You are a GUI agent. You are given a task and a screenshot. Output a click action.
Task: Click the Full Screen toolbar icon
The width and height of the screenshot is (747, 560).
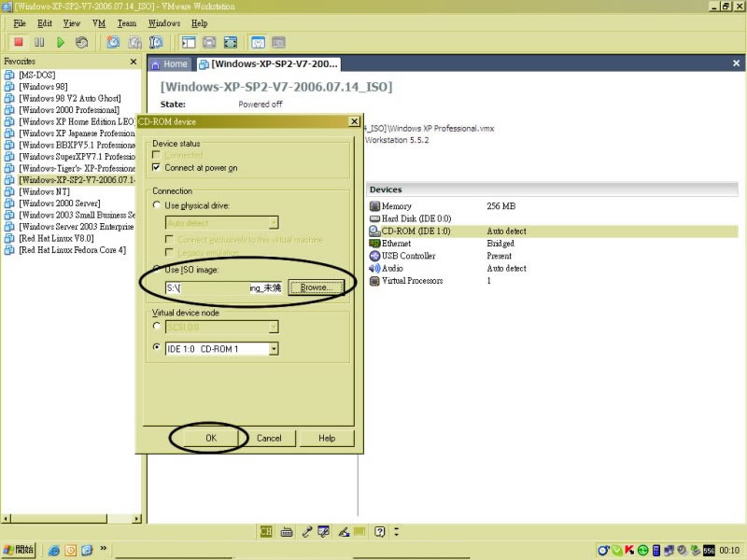click(x=230, y=42)
